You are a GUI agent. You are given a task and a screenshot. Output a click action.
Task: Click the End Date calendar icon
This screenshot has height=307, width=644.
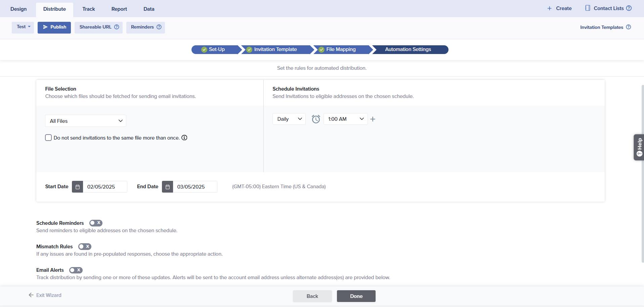click(167, 187)
